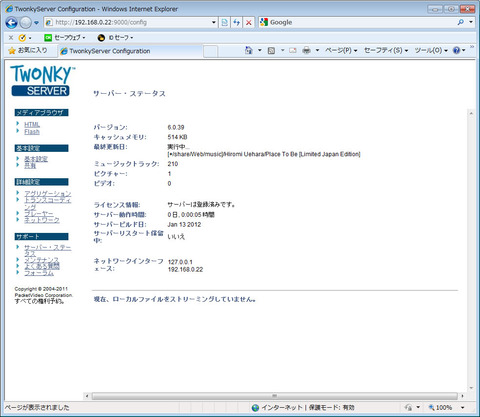480x417 pixels.
Task: Open the 共有 sharing link
Action: coord(30,165)
